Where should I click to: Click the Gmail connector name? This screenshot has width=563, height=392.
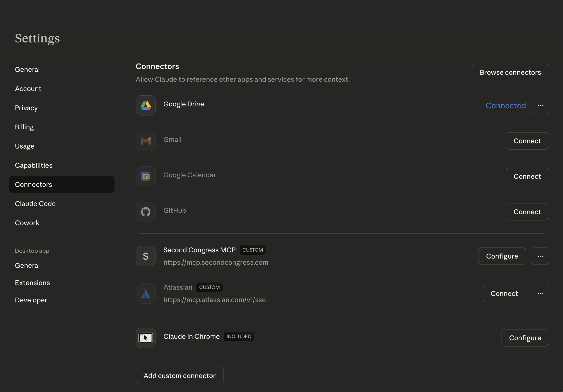[x=172, y=139]
